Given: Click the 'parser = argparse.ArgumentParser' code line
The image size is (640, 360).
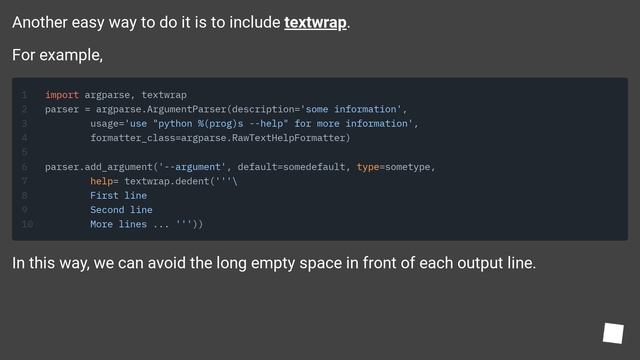Looking at the screenshot, I should point(226,109).
